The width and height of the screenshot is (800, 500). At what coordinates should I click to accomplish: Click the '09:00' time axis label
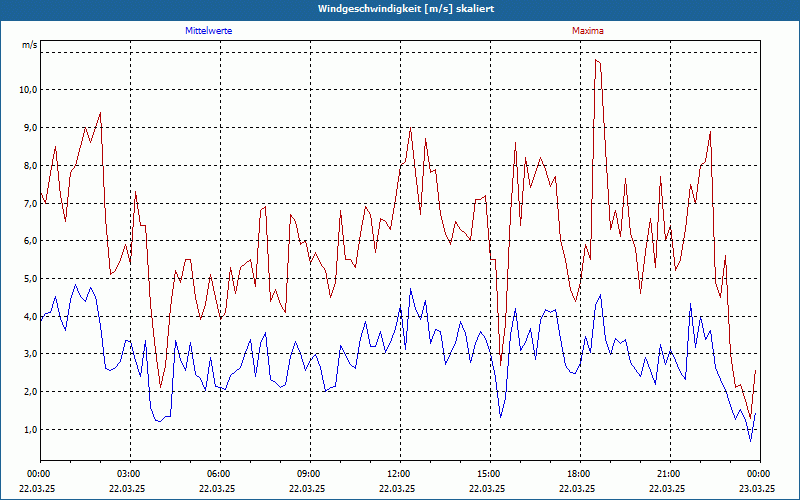[307, 474]
